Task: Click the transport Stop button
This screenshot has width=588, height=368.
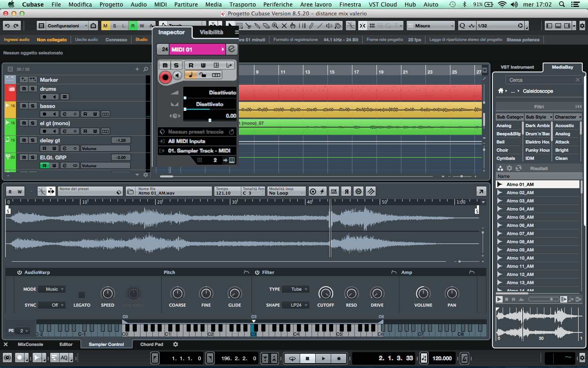Action: pyautogui.click(x=307, y=359)
